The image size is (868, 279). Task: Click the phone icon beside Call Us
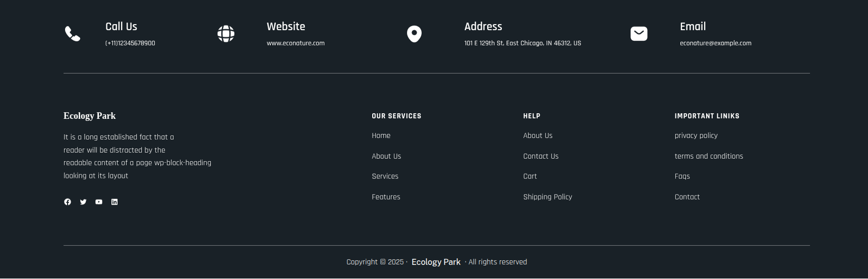click(x=73, y=34)
